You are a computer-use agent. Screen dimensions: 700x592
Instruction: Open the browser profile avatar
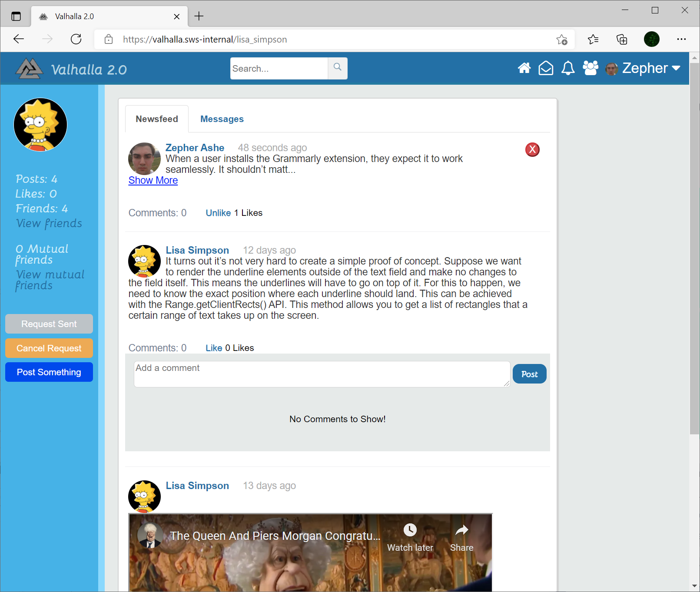pos(651,39)
